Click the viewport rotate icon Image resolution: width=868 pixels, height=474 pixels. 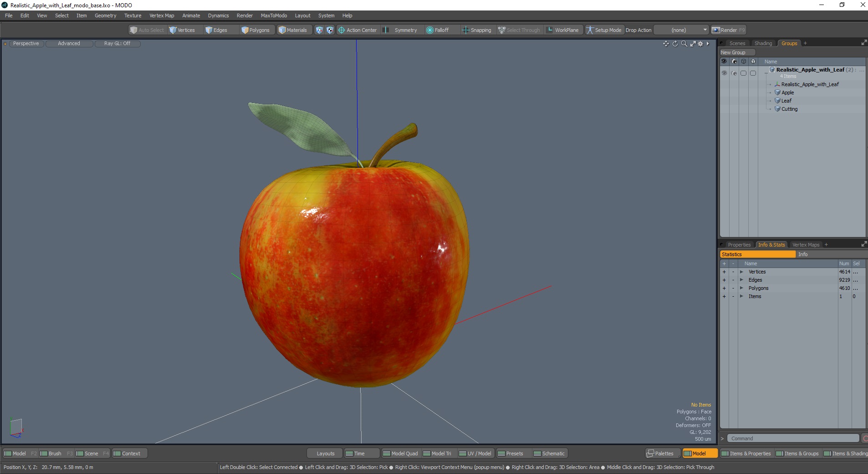click(x=675, y=44)
